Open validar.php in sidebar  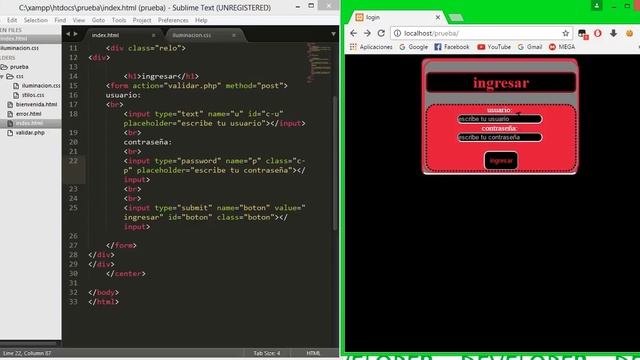click(30, 133)
